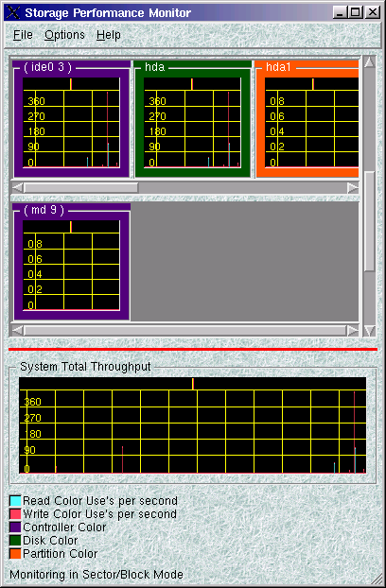Screen dimensions: 386x588
Task: Click right arrow of upper horizontal scrollbar
Action: [x=353, y=188]
